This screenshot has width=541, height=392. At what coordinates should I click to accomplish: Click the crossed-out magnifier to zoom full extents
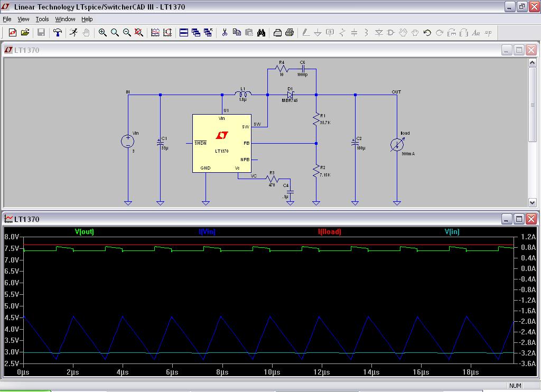click(139, 32)
